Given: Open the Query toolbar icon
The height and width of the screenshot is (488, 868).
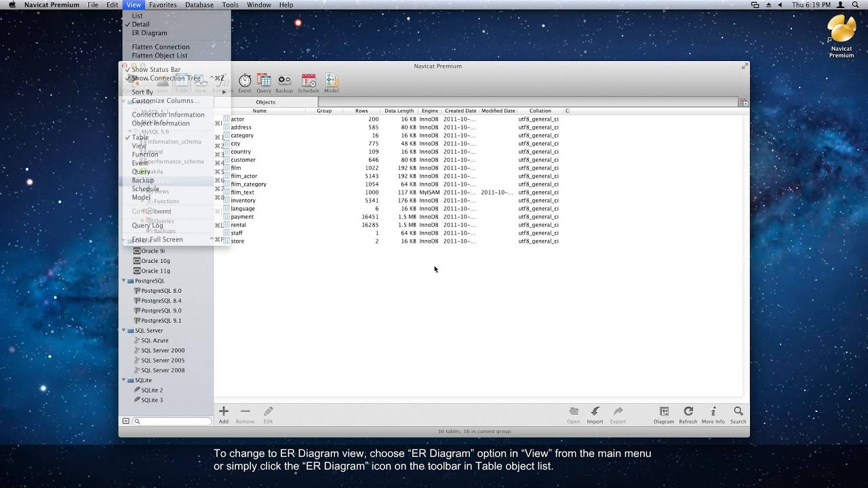Looking at the screenshot, I should [264, 81].
